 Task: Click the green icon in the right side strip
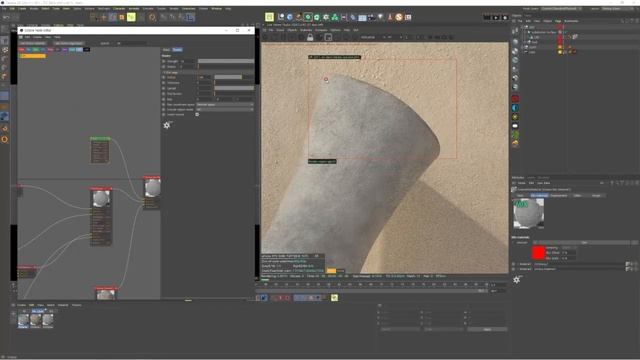pos(515,134)
